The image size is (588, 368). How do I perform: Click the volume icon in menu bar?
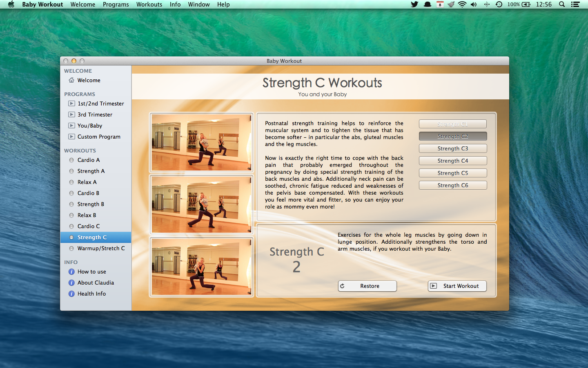(474, 4)
